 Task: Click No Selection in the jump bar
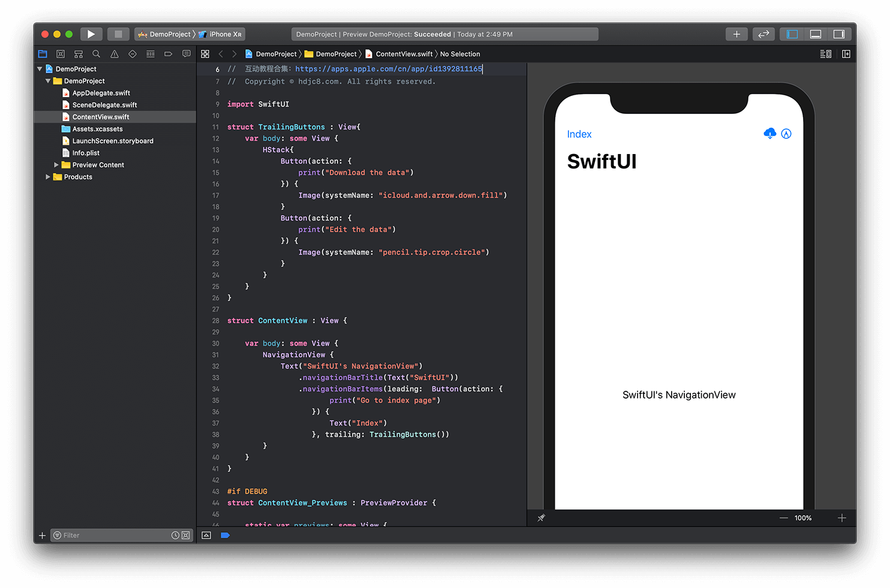[460, 54]
